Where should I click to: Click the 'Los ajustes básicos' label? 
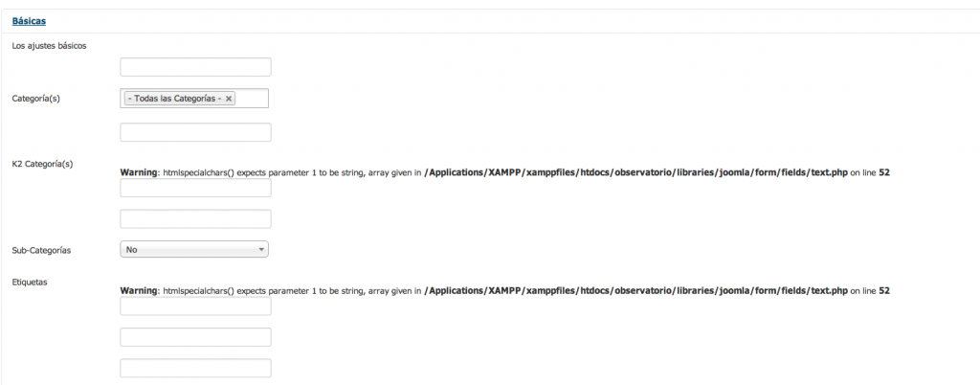pos(50,46)
